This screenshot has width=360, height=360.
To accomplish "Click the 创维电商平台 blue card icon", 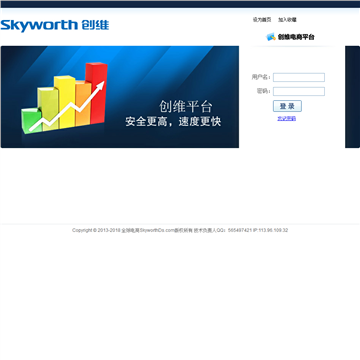I will (x=271, y=37).
